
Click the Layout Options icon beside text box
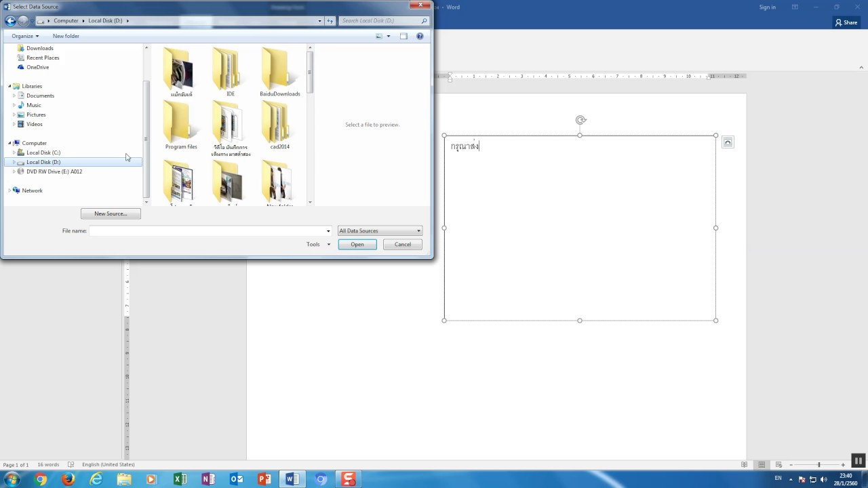tap(728, 142)
